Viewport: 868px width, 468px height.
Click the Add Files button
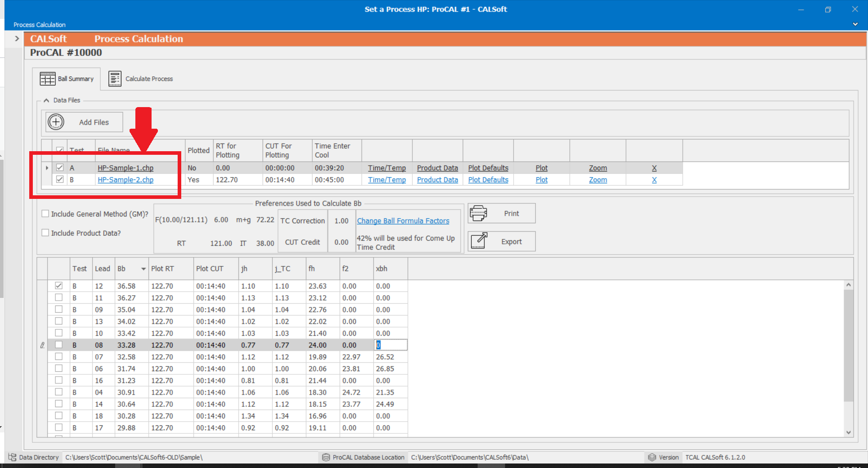[84, 122]
